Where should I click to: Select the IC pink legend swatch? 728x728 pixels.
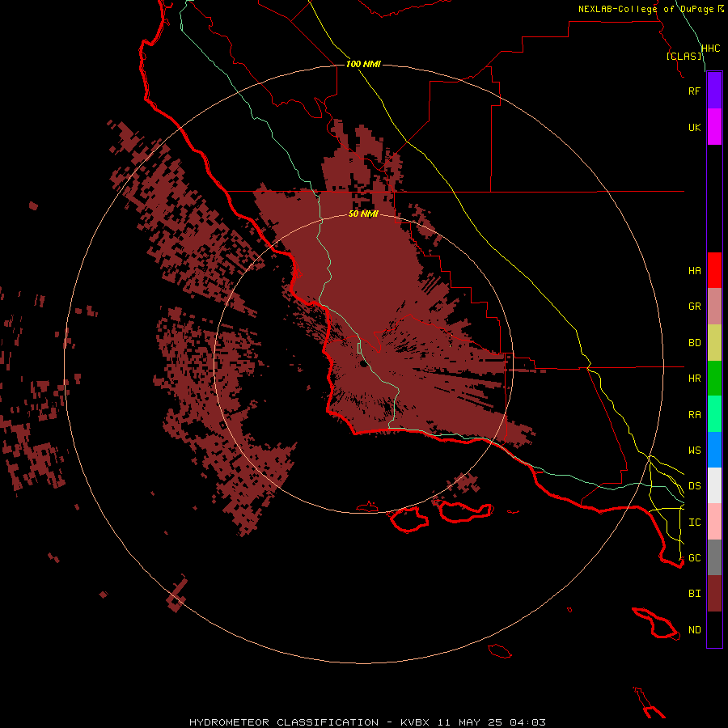click(714, 522)
